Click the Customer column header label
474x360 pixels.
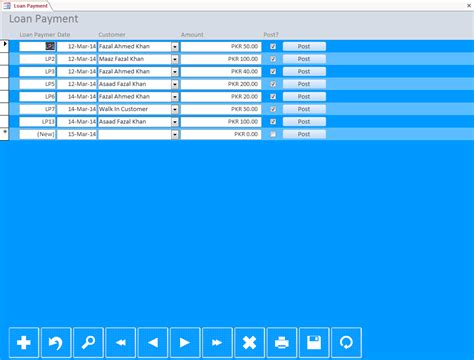pos(112,35)
